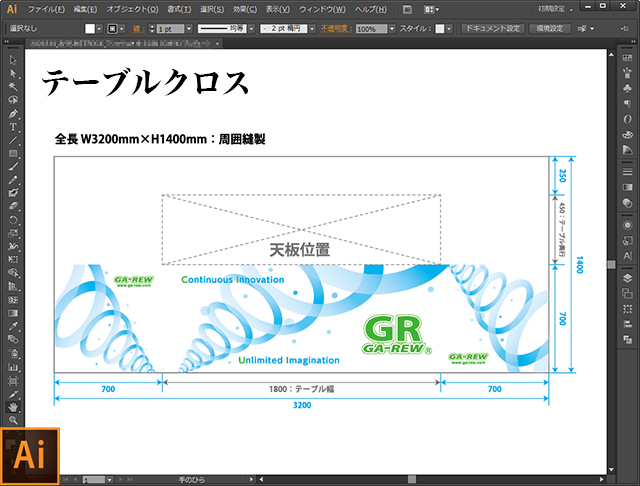The width and height of the screenshot is (640, 486).
Task: Open the Swatches panel icon
Action: pos(627,58)
